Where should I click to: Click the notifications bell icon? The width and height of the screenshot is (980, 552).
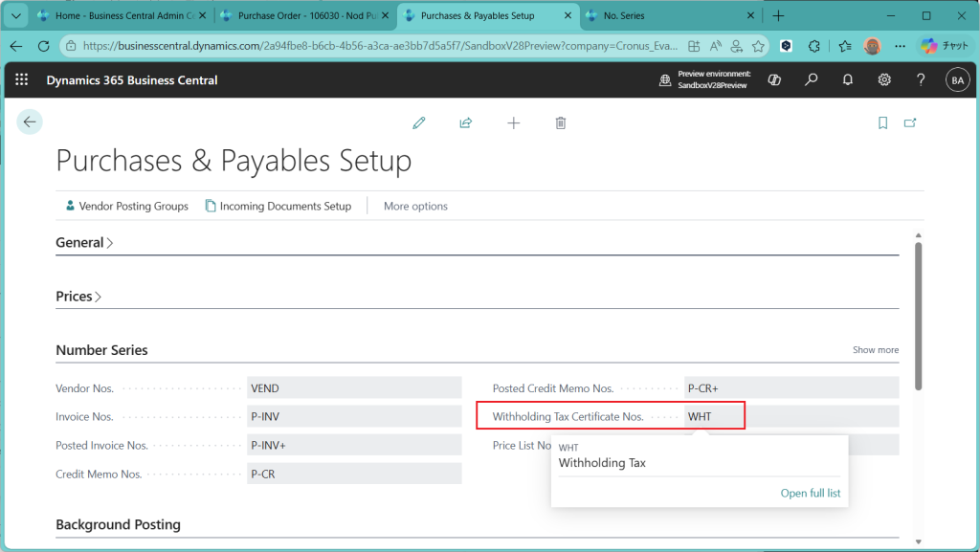(848, 80)
